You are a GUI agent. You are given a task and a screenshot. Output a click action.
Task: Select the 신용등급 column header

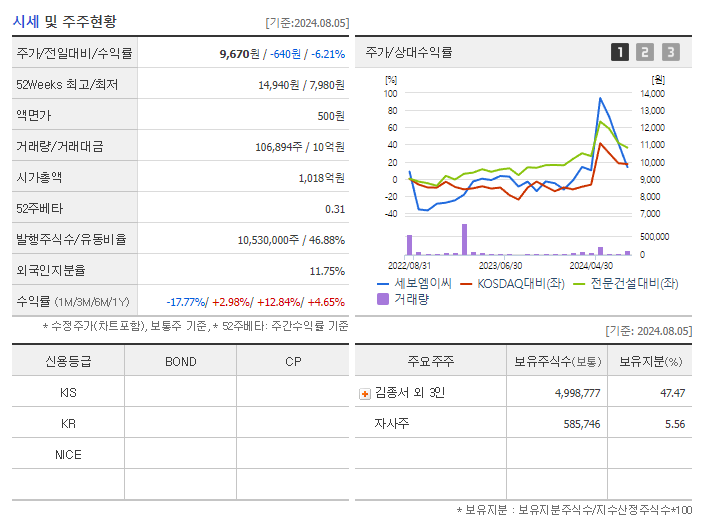[68, 361]
